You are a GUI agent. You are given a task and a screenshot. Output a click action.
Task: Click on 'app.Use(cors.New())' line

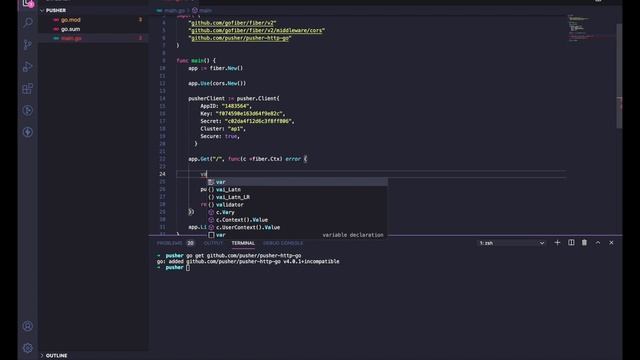click(217, 83)
